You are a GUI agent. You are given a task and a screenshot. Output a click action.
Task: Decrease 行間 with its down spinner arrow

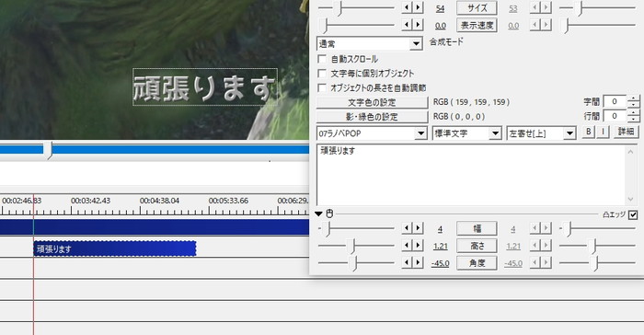tap(633, 120)
